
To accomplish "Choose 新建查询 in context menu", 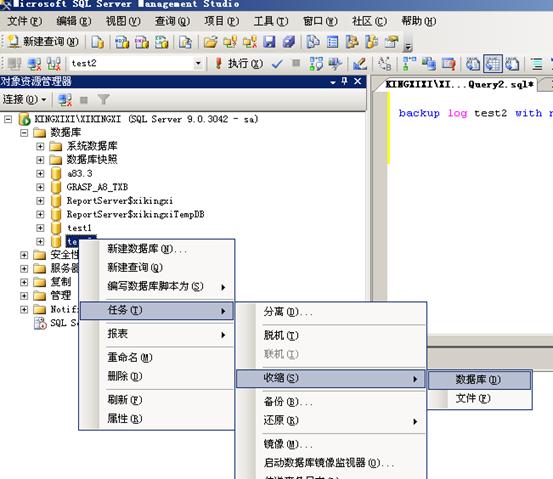I will (x=157, y=267).
